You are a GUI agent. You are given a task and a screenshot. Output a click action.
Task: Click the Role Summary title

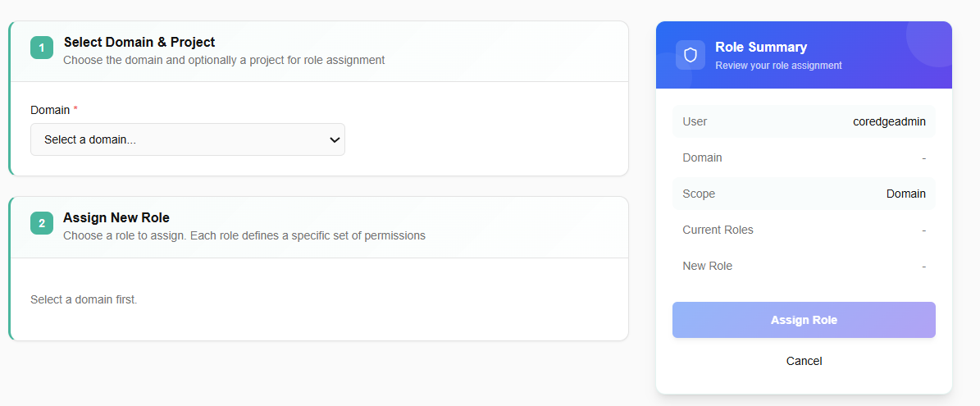tap(761, 48)
